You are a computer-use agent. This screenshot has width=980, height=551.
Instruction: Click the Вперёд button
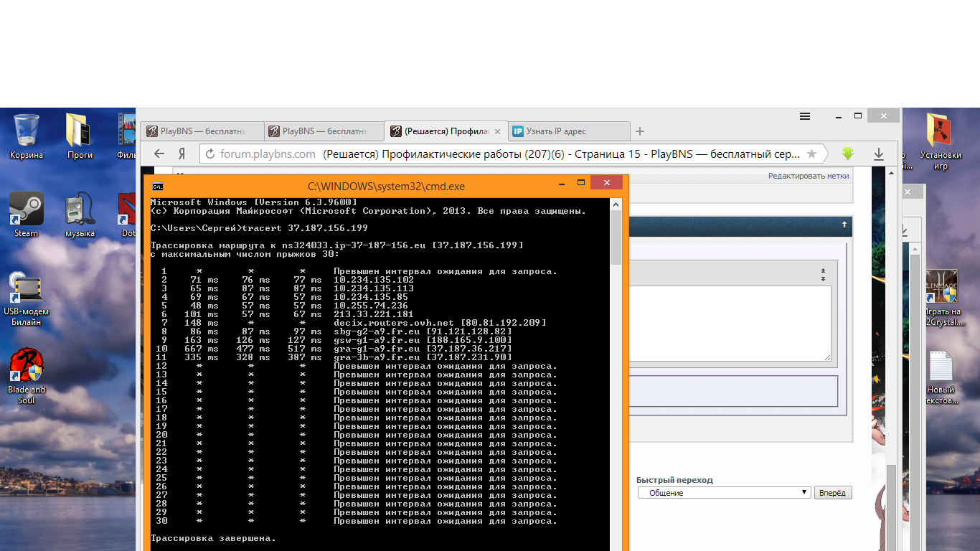[833, 493]
